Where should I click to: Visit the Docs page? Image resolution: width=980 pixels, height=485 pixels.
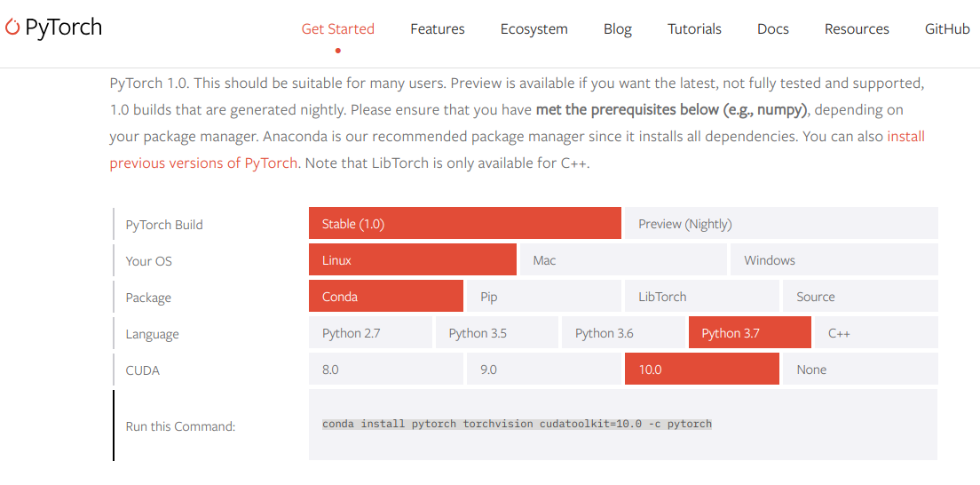click(772, 29)
